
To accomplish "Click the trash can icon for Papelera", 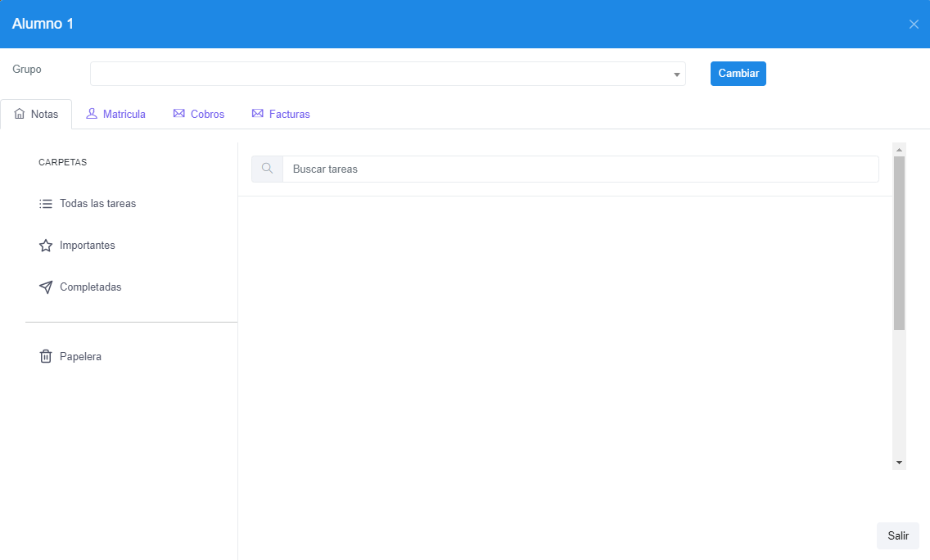I will click(x=46, y=357).
